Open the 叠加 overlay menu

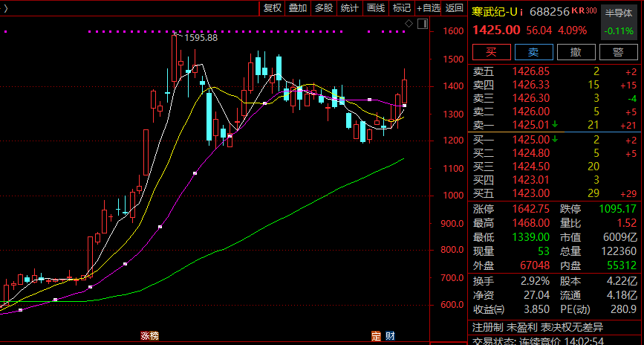[x=298, y=8]
